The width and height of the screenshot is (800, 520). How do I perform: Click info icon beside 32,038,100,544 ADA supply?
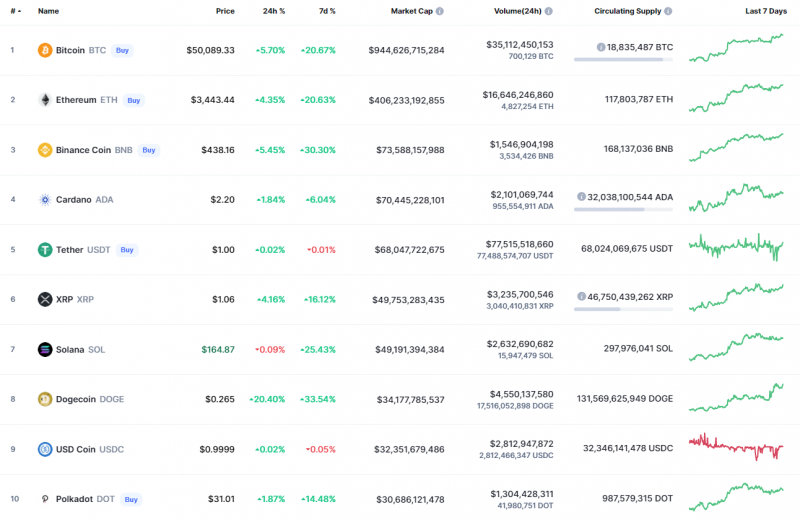[581, 196]
